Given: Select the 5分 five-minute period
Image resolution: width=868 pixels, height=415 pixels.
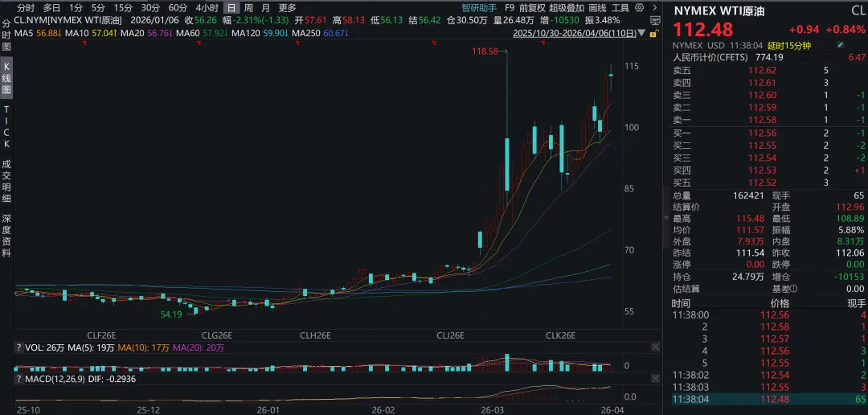Looking at the screenshot, I should (98, 8).
